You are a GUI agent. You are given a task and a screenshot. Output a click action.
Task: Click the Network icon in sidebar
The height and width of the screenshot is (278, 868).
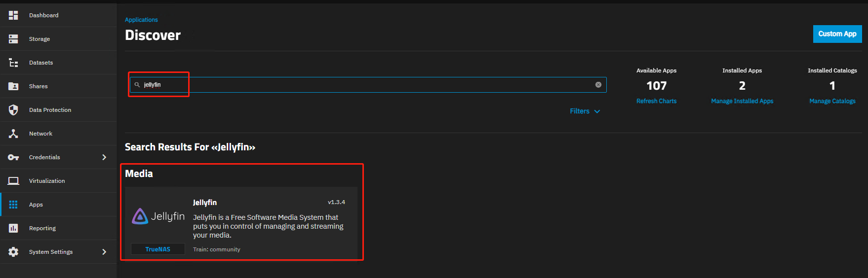[x=13, y=134]
